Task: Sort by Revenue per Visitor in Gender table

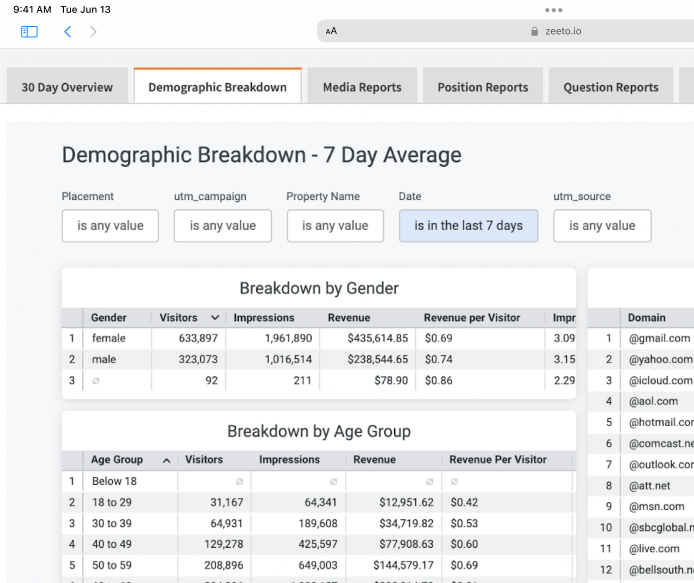Action: tap(472, 318)
